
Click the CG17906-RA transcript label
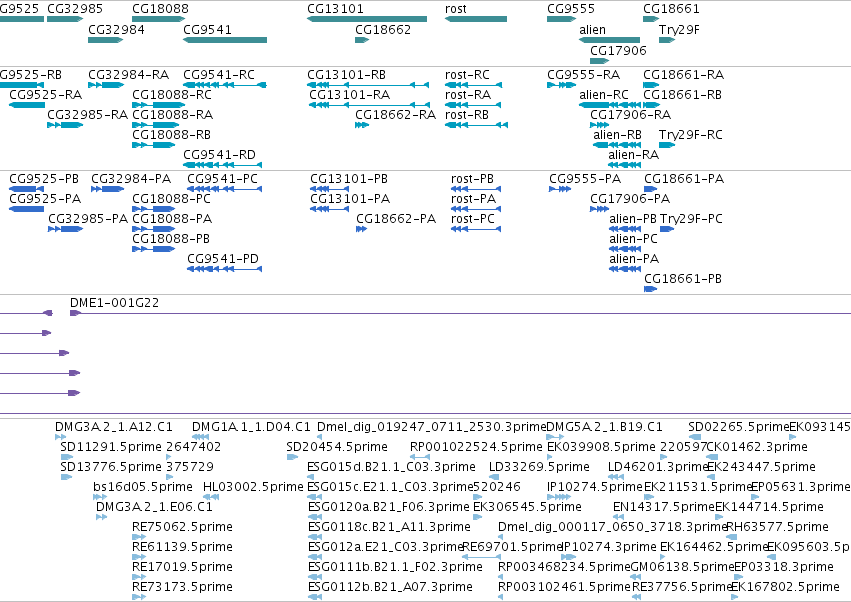[x=631, y=115]
